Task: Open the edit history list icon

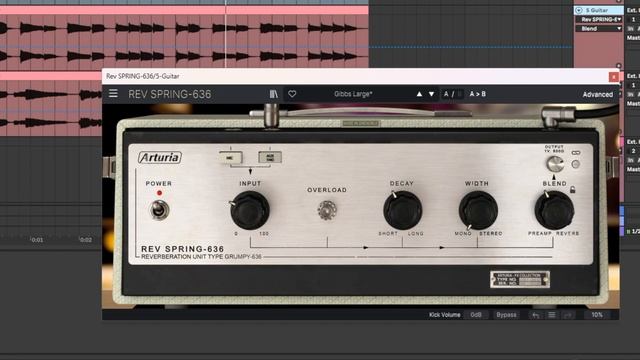Action: click(552, 315)
